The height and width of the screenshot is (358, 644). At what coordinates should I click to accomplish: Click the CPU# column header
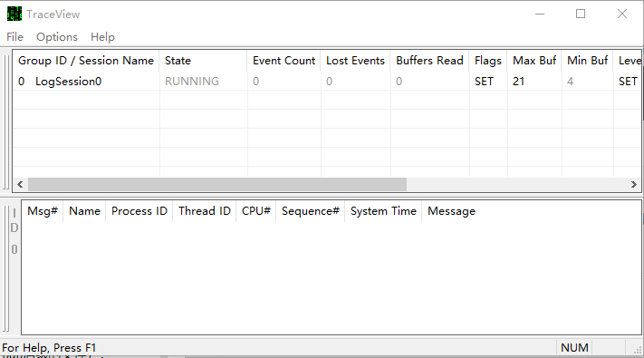click(255, 211)
